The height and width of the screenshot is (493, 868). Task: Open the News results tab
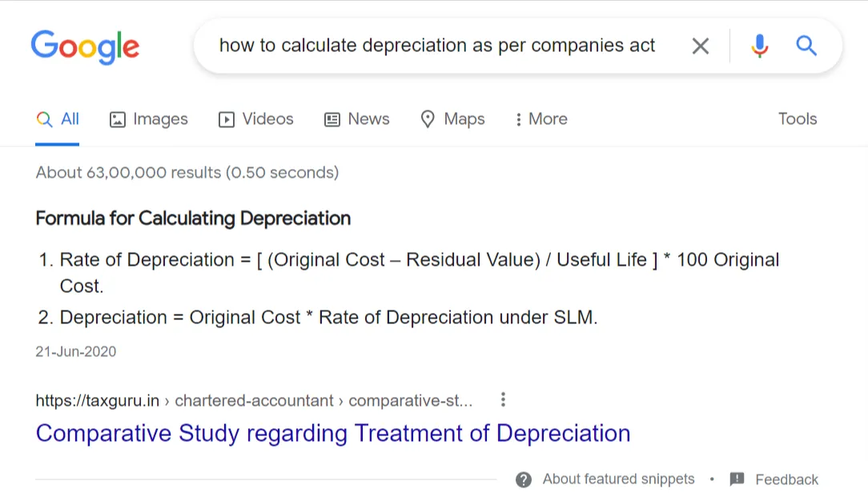tap(357, 119)
